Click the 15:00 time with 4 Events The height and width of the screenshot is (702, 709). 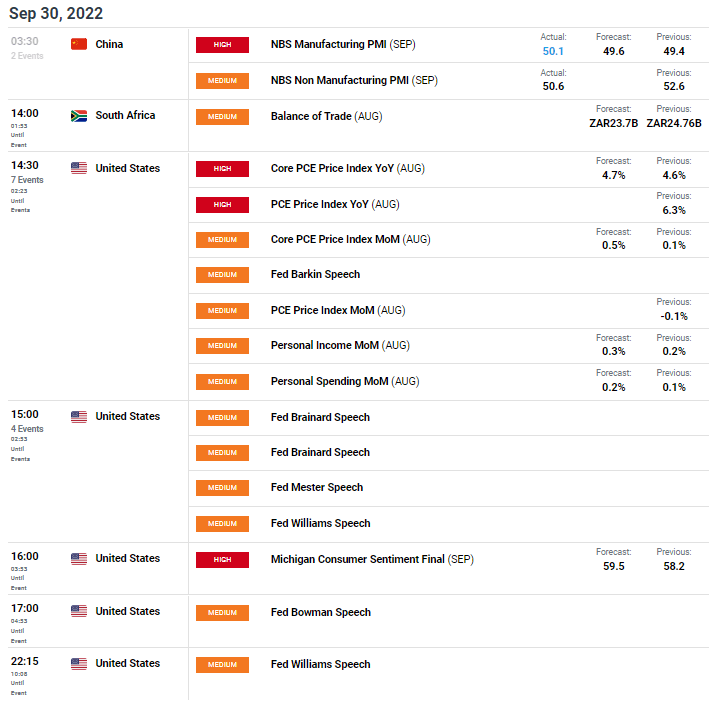coord(24,416)
